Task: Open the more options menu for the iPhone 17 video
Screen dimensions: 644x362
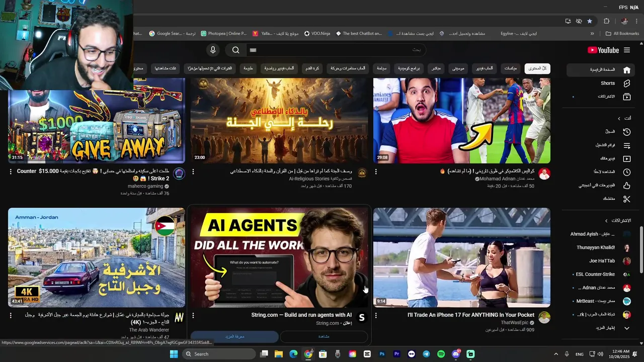Action: (x=376, y=315)
